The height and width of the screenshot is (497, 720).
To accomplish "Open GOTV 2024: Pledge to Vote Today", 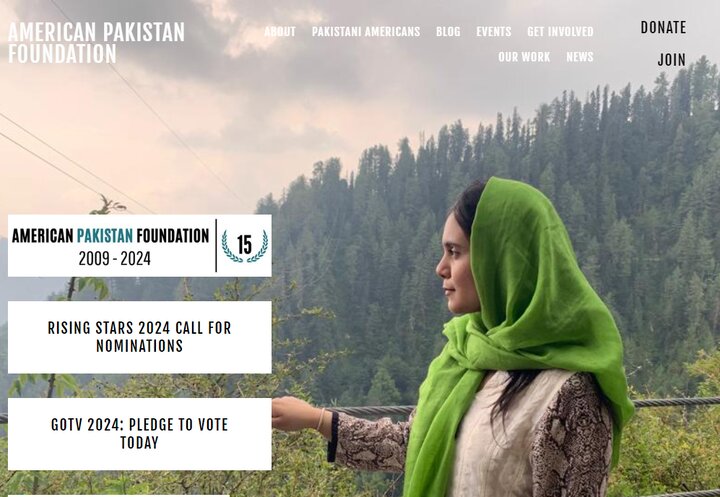I will click(x=140, y=434).
